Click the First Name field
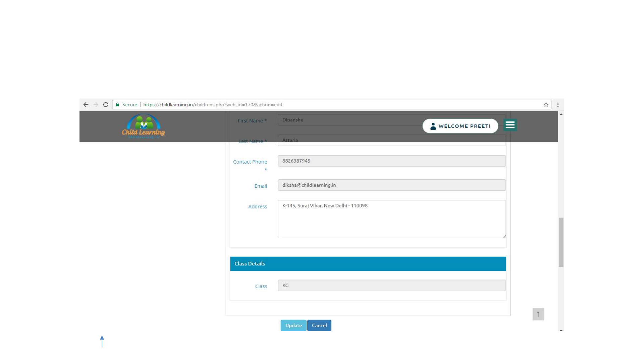 pos(349,120)
